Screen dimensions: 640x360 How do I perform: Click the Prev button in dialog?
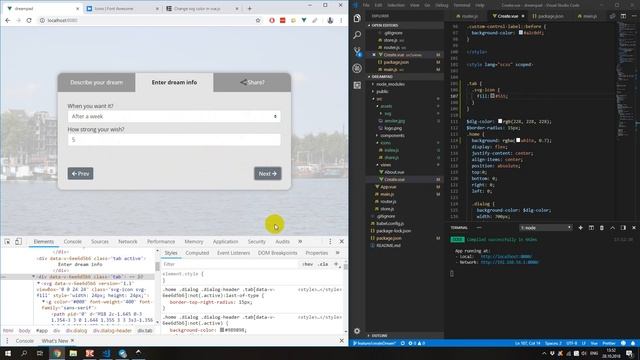point(80,173)
